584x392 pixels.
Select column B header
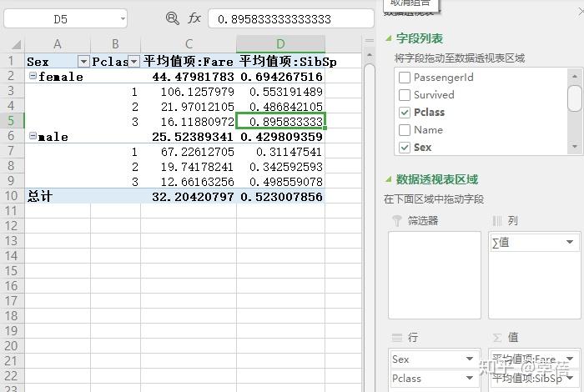tap(115, 44)
